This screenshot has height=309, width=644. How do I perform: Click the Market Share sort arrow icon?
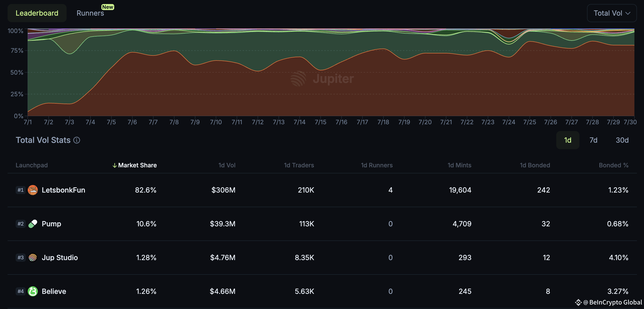114,165
